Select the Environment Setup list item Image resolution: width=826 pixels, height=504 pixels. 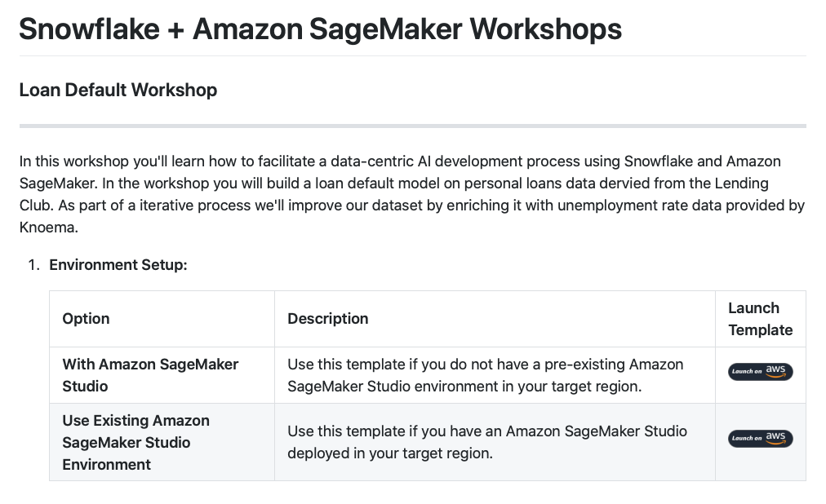118,265
